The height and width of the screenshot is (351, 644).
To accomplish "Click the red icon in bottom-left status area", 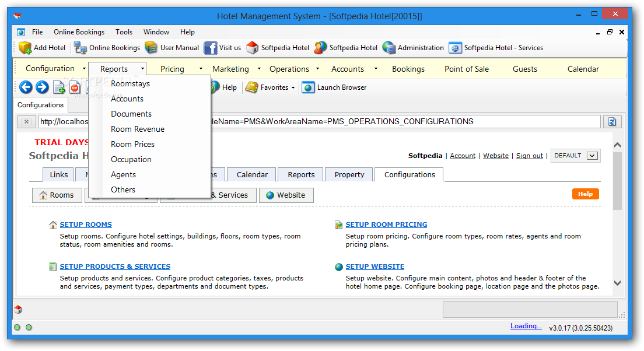I will click(18, 310).
